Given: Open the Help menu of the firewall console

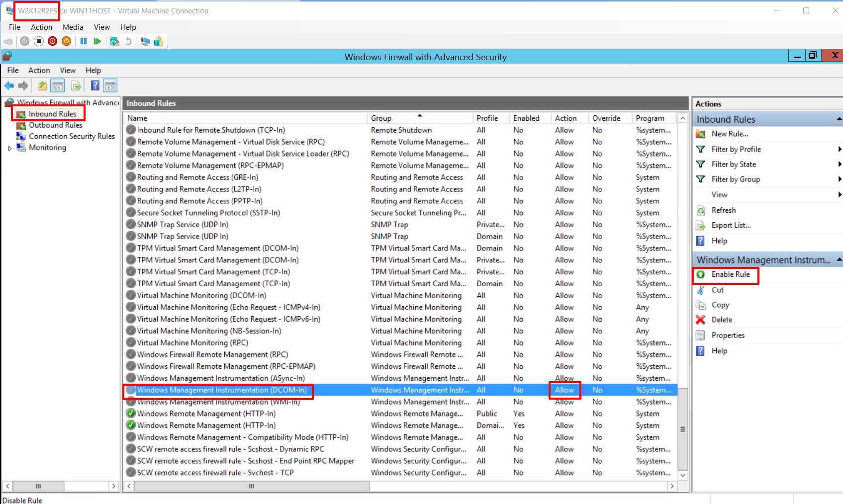Looking at the screenshot, I should pos(93,71).
